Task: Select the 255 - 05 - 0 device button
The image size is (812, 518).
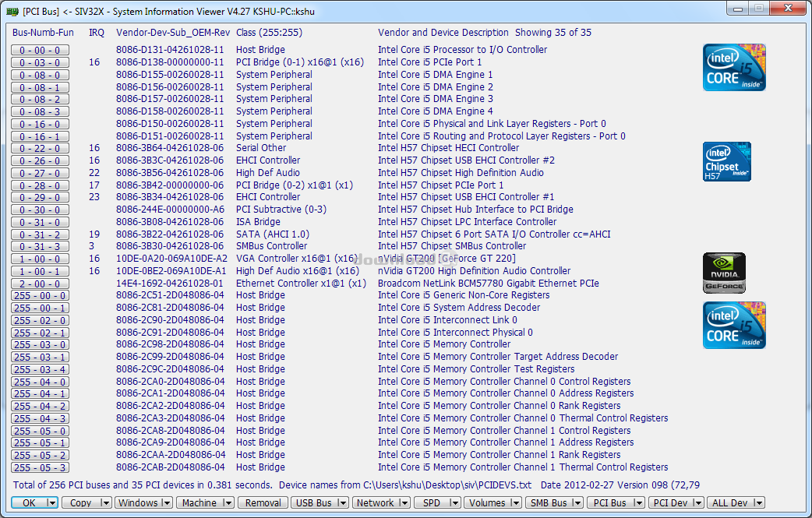Action: click(40, 431)
